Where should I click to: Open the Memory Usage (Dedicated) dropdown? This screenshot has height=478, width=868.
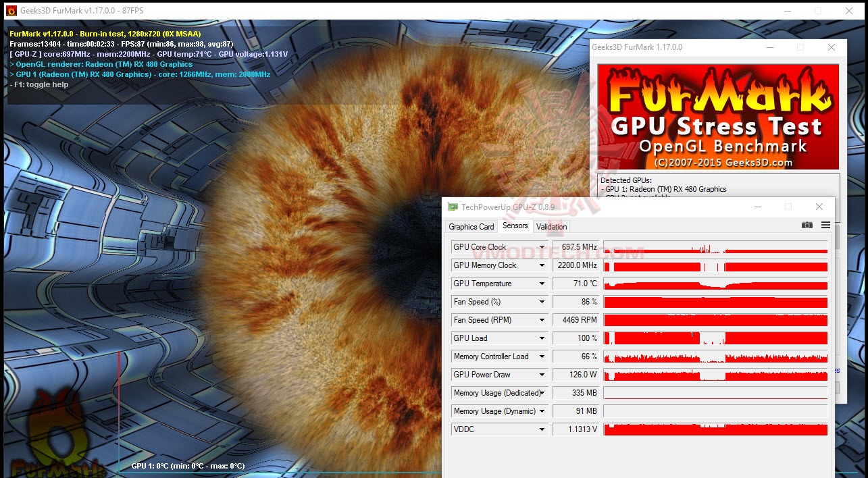[x=542, y=393]
